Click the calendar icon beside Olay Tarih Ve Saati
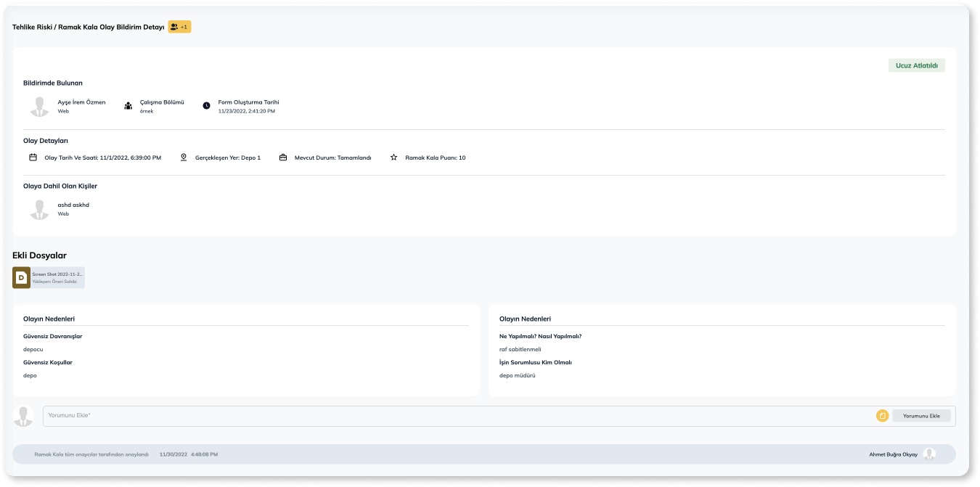This screenshot has width=980, height=487. (x=33, y=157)
